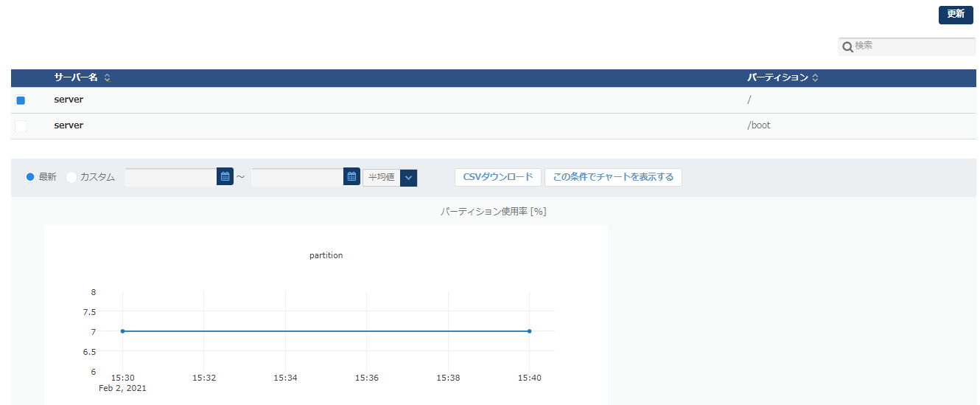Viewport: 980px width, 405px height.
Task: Click the 15:34 x-axis label
Action: [x=285, y=378]
